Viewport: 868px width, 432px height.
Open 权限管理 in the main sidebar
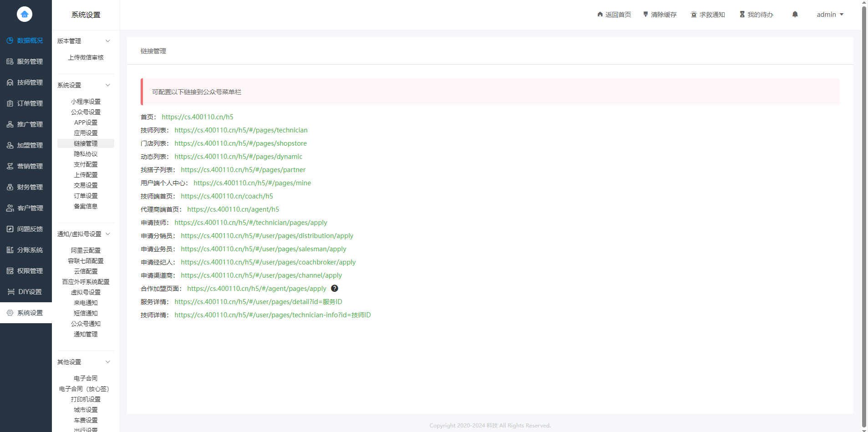coord(26,271)
